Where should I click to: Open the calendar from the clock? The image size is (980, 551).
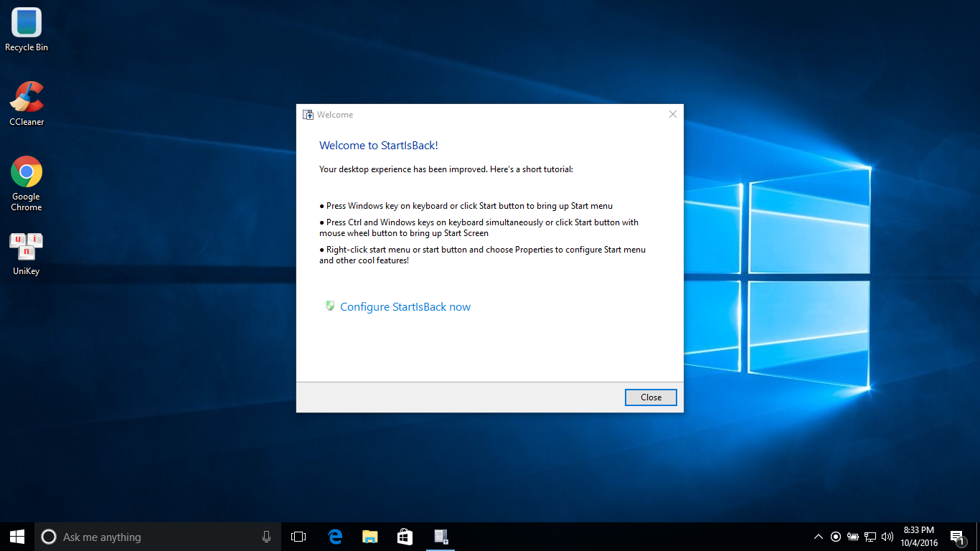coord(918,536)
